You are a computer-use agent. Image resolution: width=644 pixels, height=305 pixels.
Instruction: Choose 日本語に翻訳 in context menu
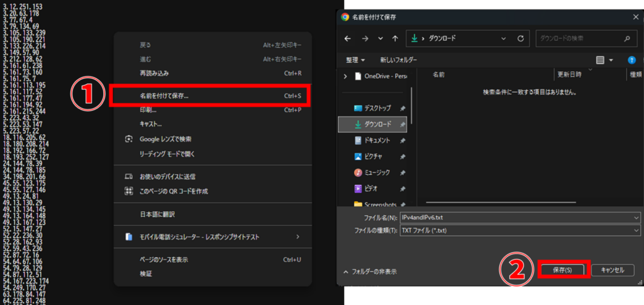[213, 214]
